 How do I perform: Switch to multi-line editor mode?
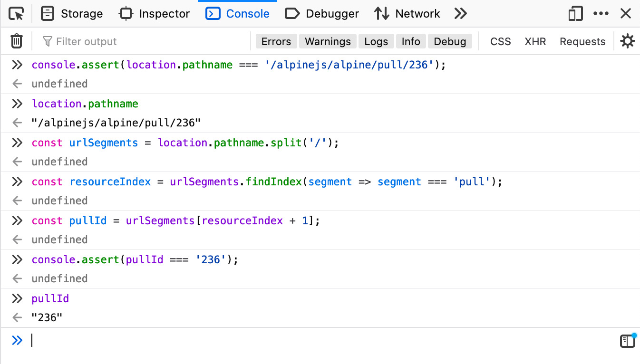627,341
